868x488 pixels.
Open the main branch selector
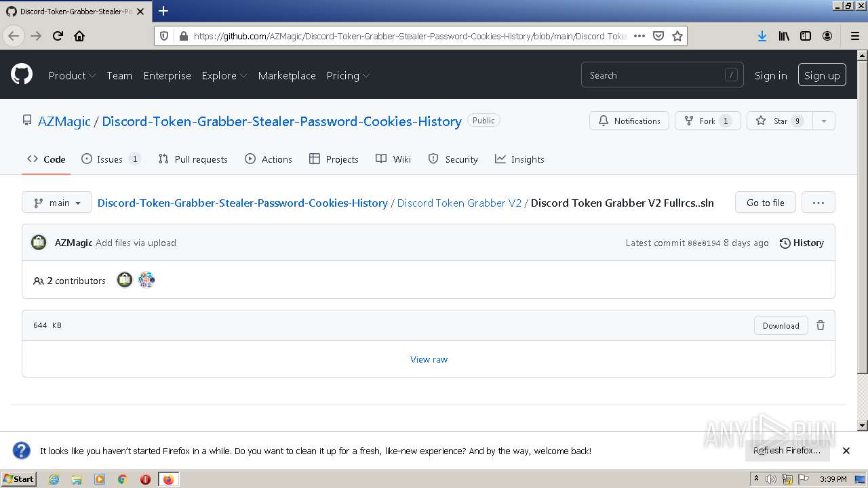pyautogui.click(x=57, y=203)
